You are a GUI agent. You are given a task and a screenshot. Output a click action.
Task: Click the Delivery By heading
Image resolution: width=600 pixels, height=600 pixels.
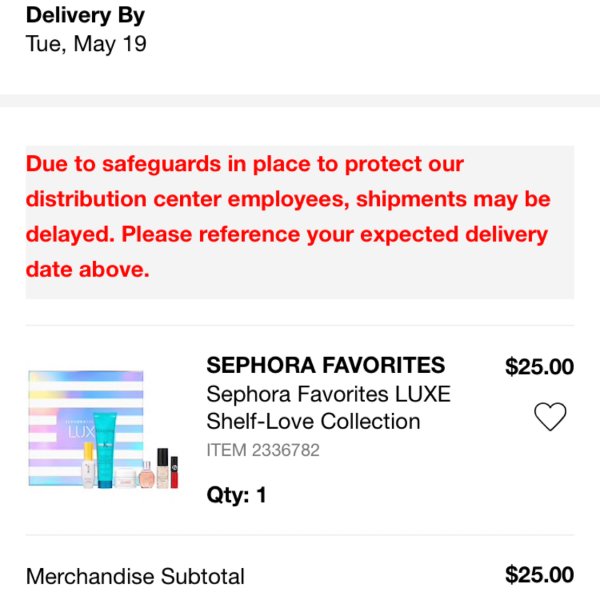pyautogui.click(x=85, y=16)
